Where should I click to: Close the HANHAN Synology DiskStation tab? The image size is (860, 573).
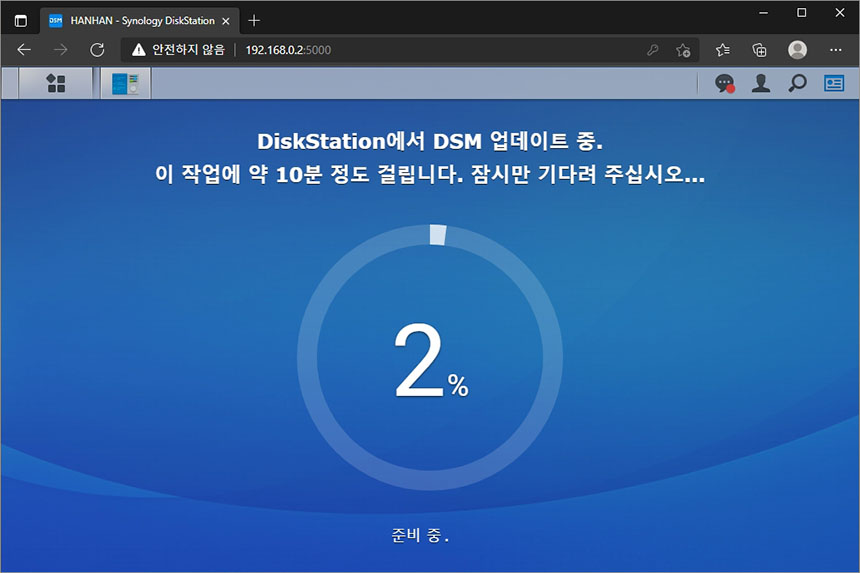[225, 21]
